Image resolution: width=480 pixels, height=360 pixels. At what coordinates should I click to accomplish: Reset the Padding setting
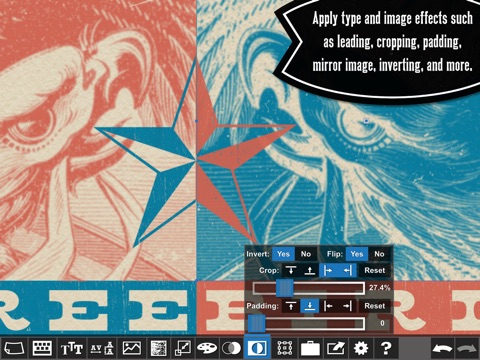(x=375, y=306)
